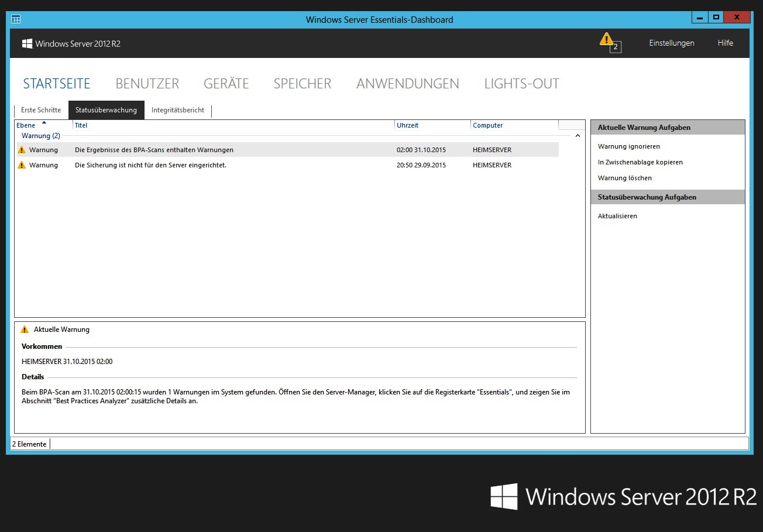The image size is (763, 532).
Task: Go to the BENUTZER section
Action: 147,84
